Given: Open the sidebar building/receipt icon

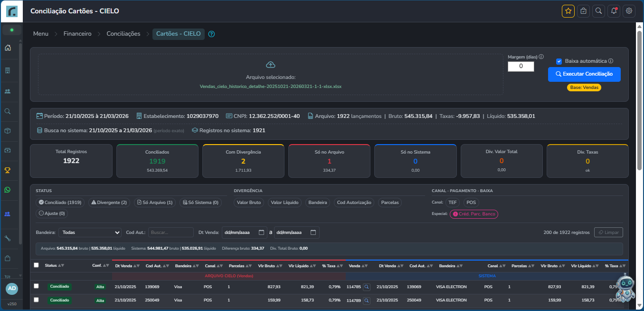Looking at the screenshot, I should point(8,70).
